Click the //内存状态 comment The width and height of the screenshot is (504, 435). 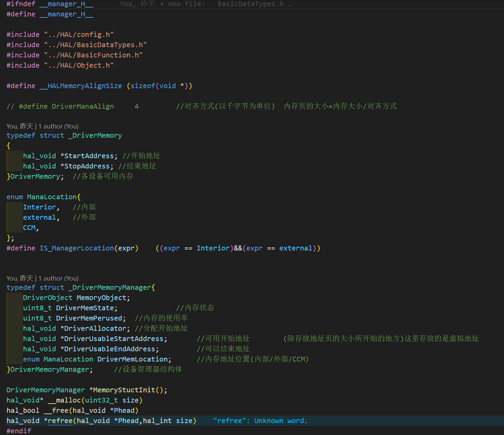[195, 308]
